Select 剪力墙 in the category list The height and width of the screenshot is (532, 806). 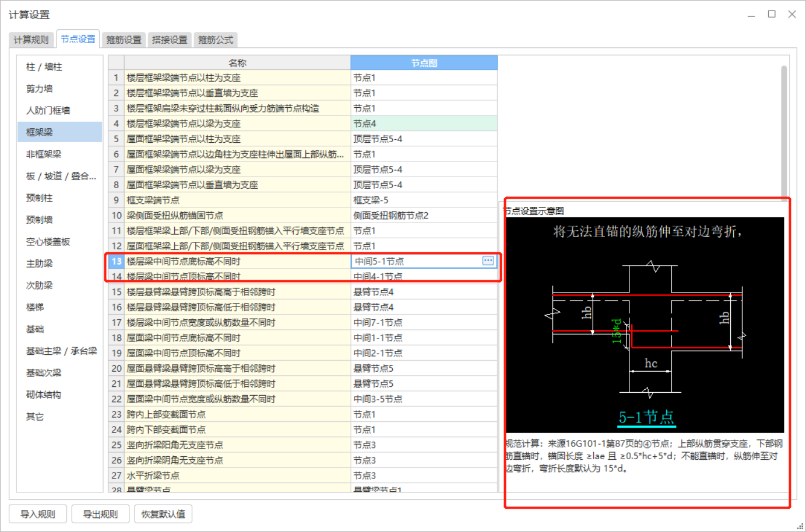click(59, 89)
